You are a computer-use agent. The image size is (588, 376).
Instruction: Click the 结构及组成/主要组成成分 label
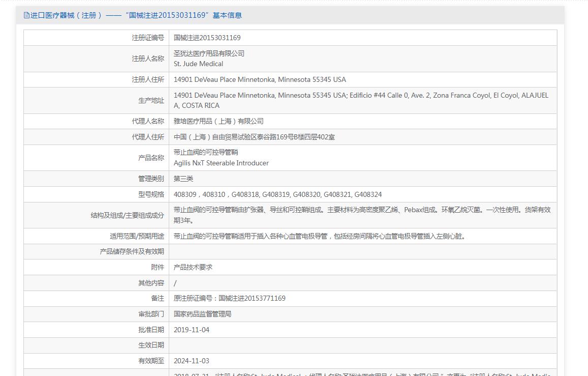(127, 215)
